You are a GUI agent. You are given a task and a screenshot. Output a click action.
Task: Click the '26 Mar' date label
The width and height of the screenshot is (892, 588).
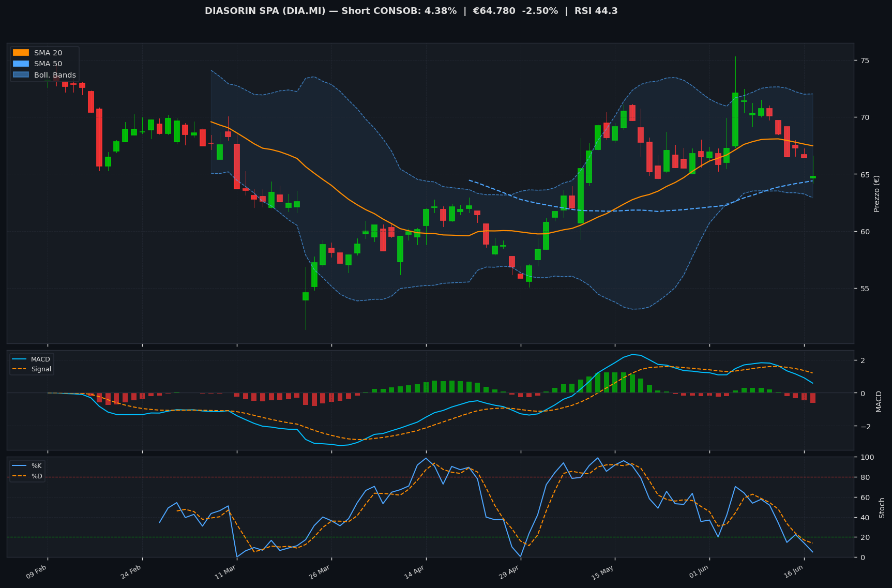coord(320,572)
